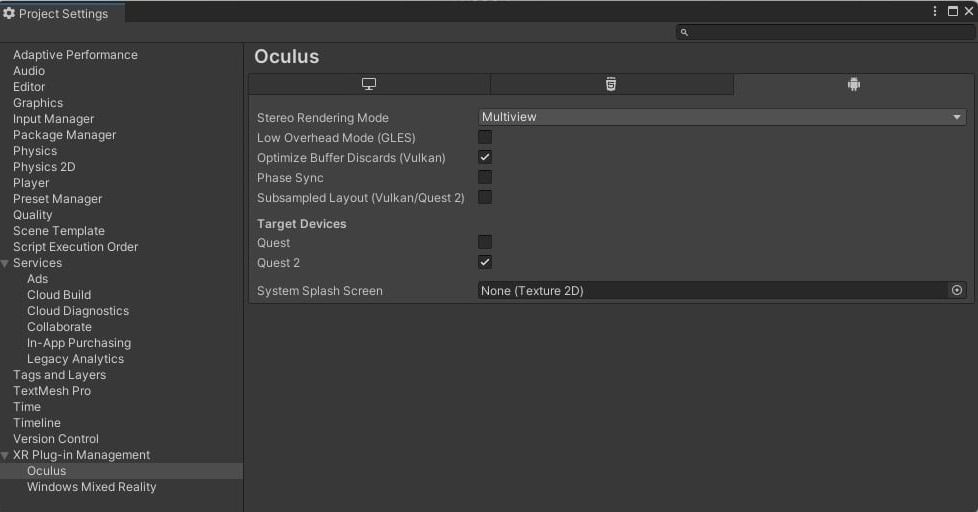Select Windows Mixed Reality settings
Image resolution: width=978 pixels, height=512 pixels.
91,487
